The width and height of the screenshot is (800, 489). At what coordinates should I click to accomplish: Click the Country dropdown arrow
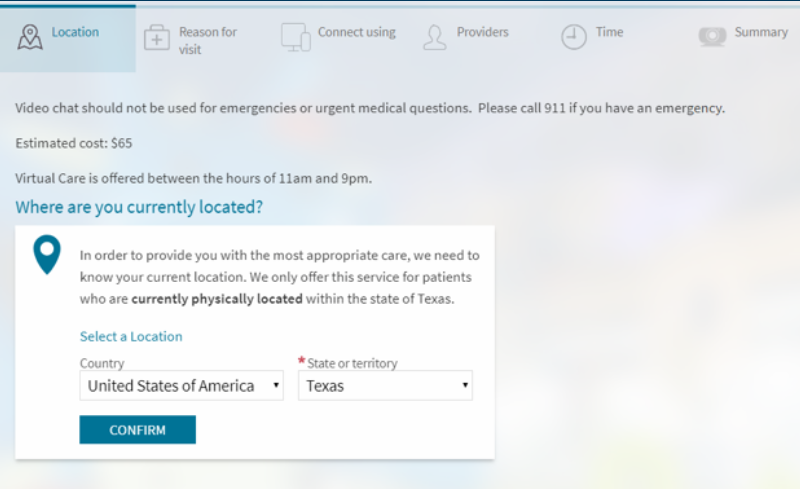coord(276,386)
